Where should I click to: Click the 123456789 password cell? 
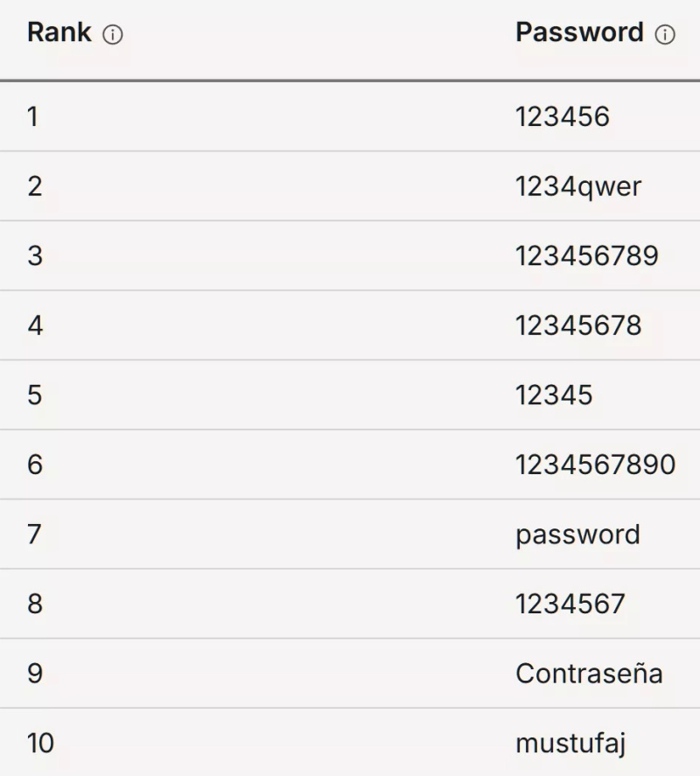pyautogui.click(x=586, y=256)
